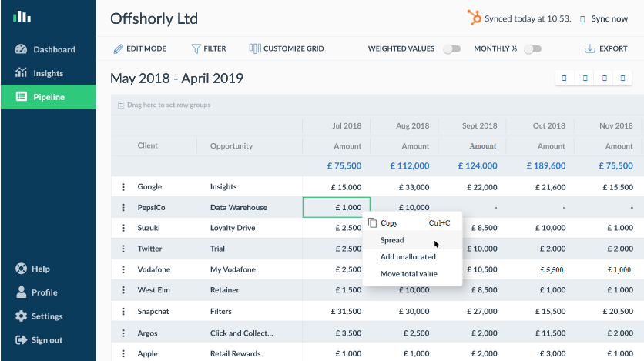
Task: Click the Dashboard gauge icon
Action: click(21, 49)
